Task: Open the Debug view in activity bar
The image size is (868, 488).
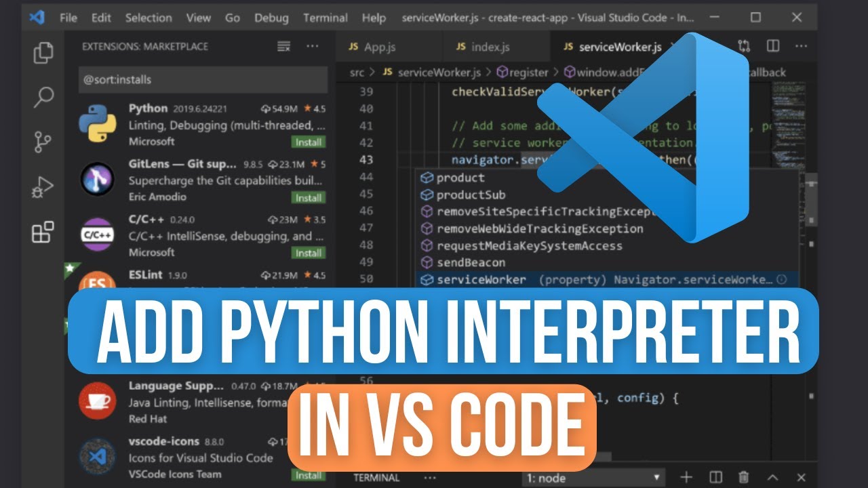Action: pos(43,187)
